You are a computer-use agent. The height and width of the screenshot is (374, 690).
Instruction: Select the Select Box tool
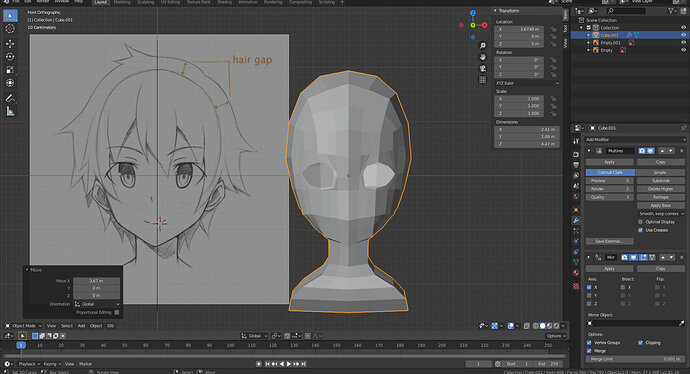[10, 16]
